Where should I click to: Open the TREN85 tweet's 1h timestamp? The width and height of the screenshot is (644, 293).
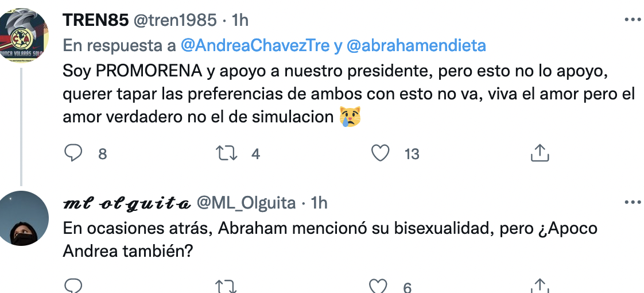point(240,20)
